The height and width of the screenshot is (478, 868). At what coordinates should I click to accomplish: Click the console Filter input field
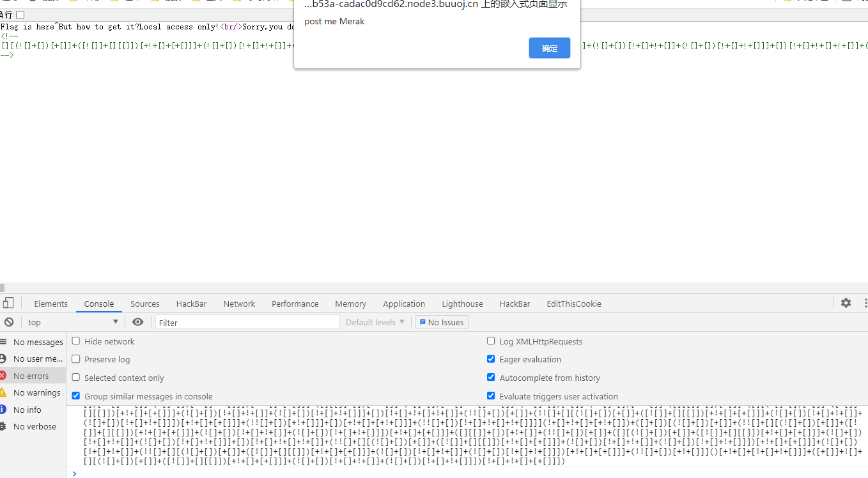point(247,322)
